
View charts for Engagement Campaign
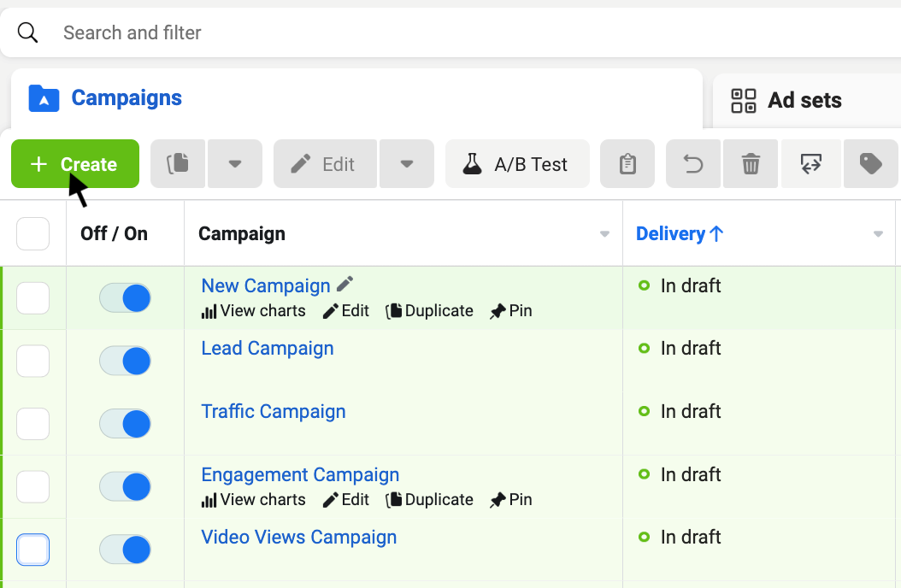[253, 500]
